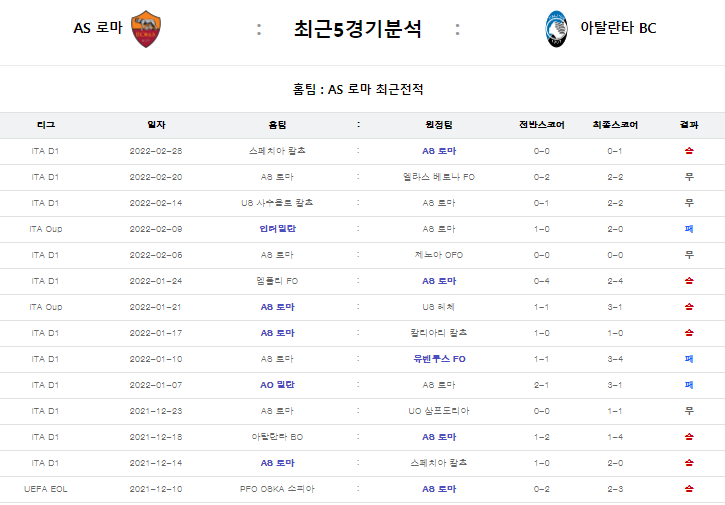Click the '홈팀' column header
The width and height of the screenshot is (725, 505).
277,125
